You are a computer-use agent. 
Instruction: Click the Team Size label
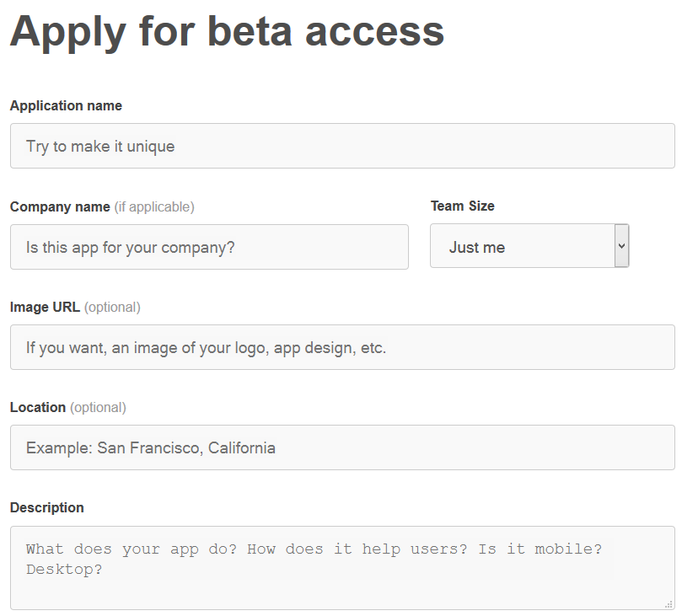pyautogui.click(x=462, y=206)
